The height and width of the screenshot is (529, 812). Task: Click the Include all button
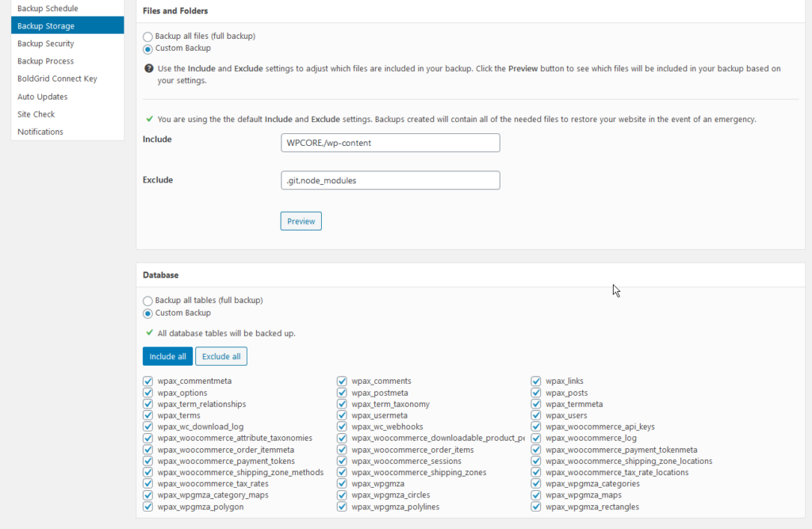pos(167,357)
